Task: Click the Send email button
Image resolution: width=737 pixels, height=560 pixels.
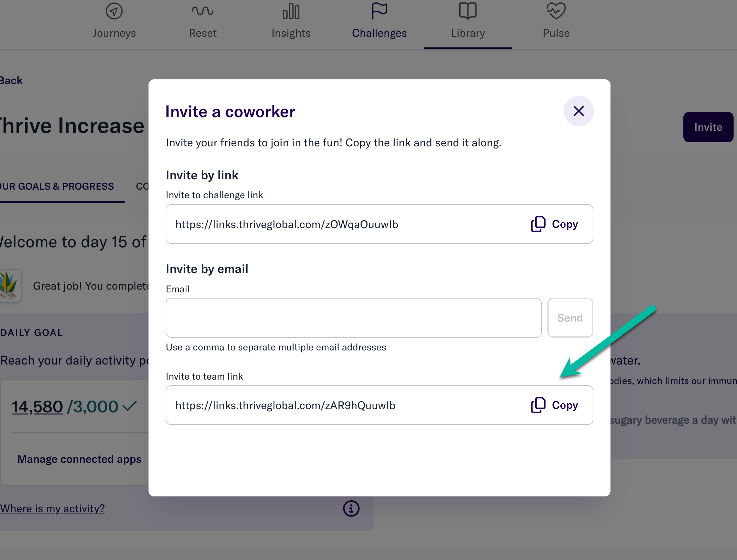Action: (x=570, y=318)
